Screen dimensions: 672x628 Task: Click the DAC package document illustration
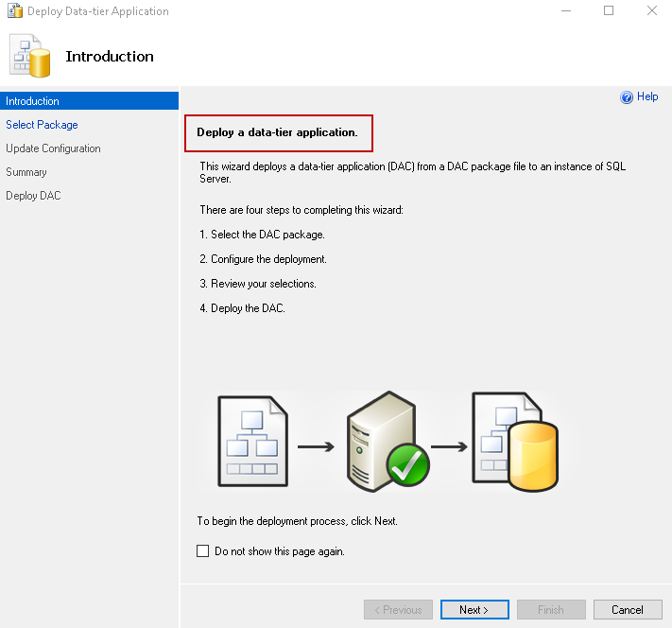pyautogui.click(x=253, y=441)
